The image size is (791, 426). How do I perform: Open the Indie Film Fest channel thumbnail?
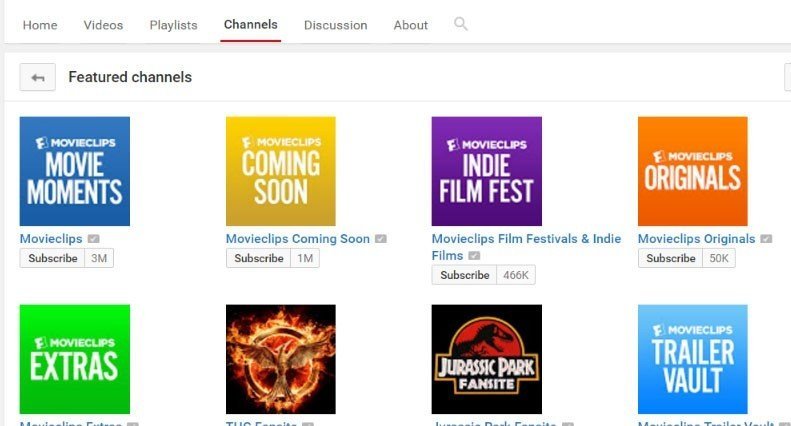coord(487,171)
